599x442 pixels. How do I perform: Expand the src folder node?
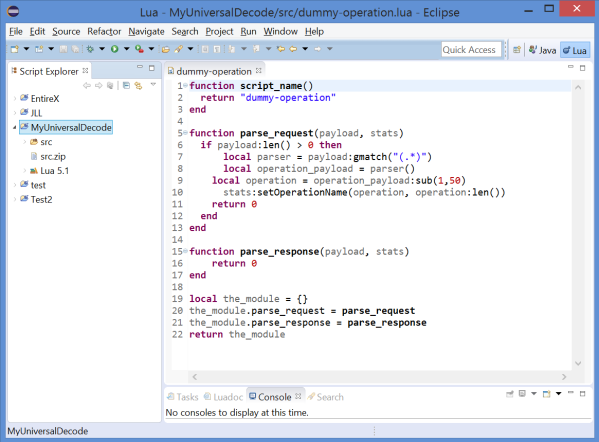pos(24,142)
